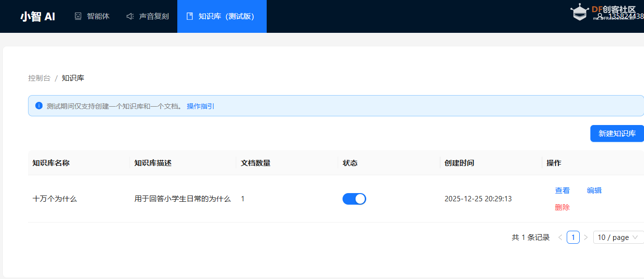Click 查看 to view the knowledge base

(x=562, y=190)
